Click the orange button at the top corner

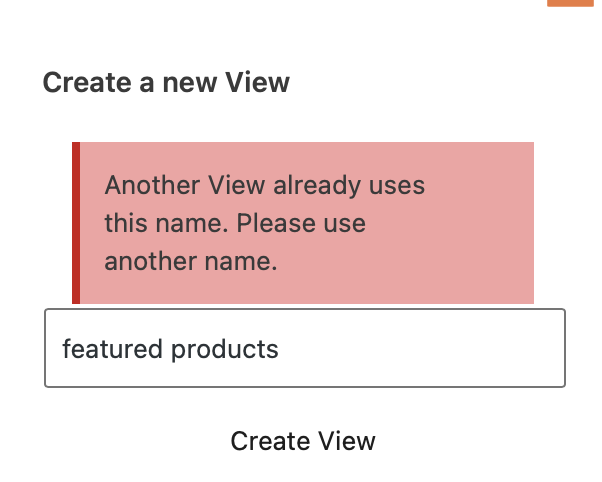pos(571,3)
